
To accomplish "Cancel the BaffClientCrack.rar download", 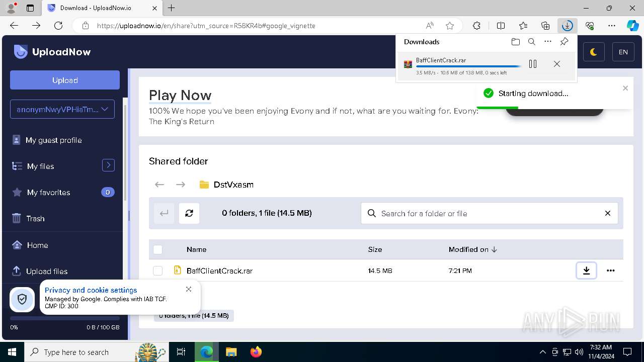I will 557,64.
